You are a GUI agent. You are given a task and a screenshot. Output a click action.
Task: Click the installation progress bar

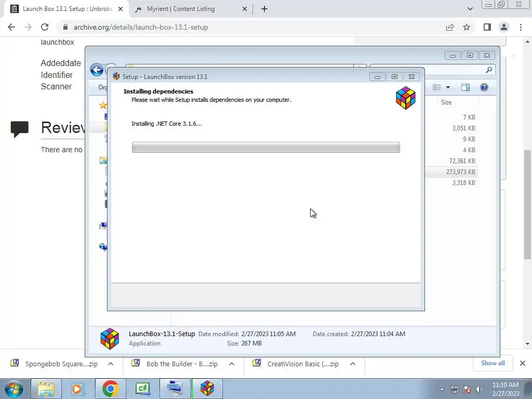pos(265,147)
